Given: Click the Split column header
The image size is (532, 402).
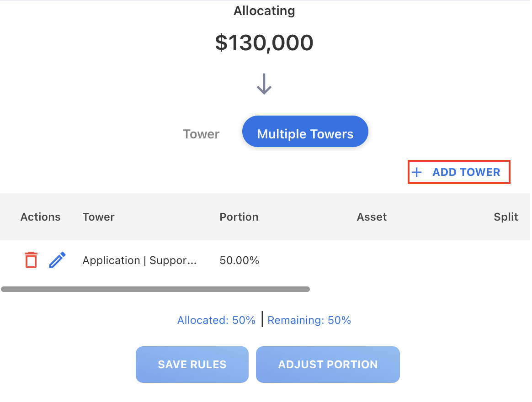Looking at the screenshot, I should [x=505, y=217].
